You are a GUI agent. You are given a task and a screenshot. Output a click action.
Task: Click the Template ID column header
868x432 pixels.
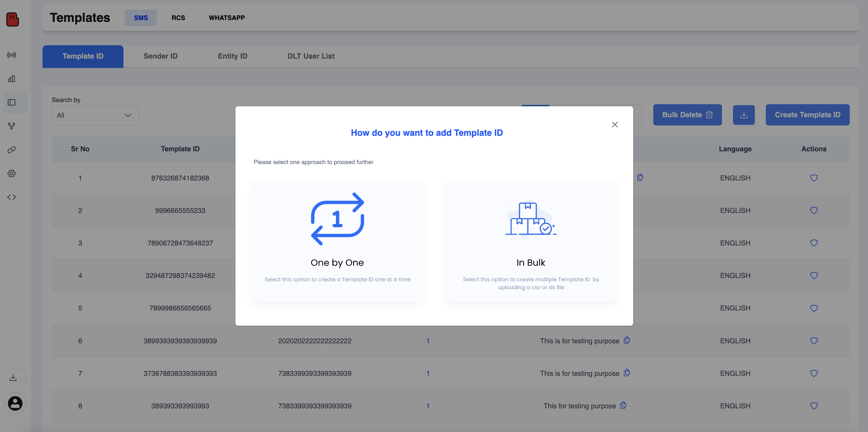[180, 149]
